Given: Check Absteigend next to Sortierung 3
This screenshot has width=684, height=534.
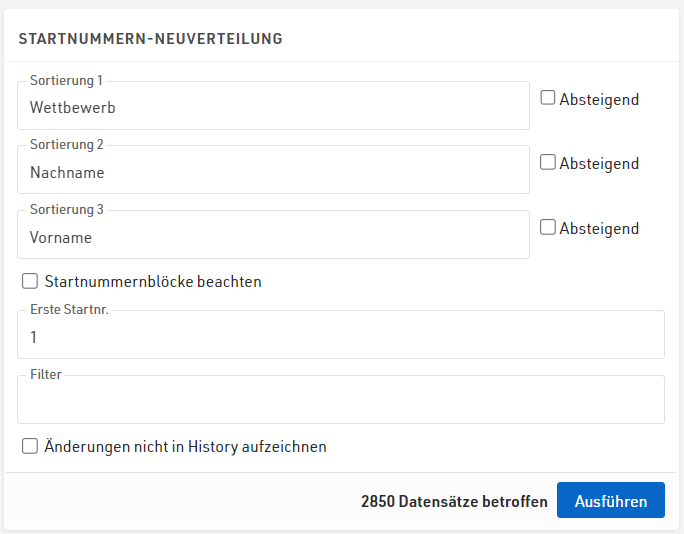Looking at the screenshot, I should (548, 227).
